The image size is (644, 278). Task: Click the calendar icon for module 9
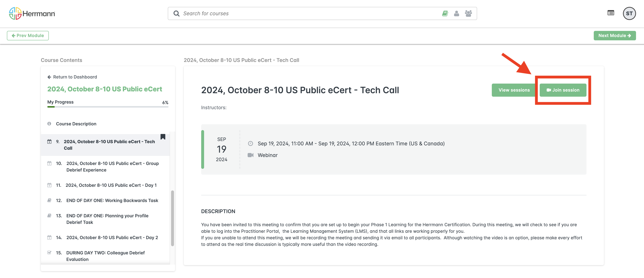(50, 142)
